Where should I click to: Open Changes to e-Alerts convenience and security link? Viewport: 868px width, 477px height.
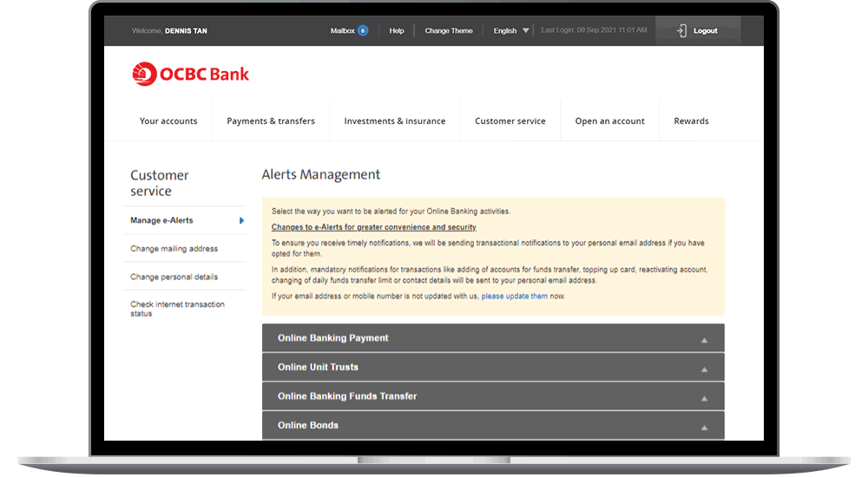373,227
